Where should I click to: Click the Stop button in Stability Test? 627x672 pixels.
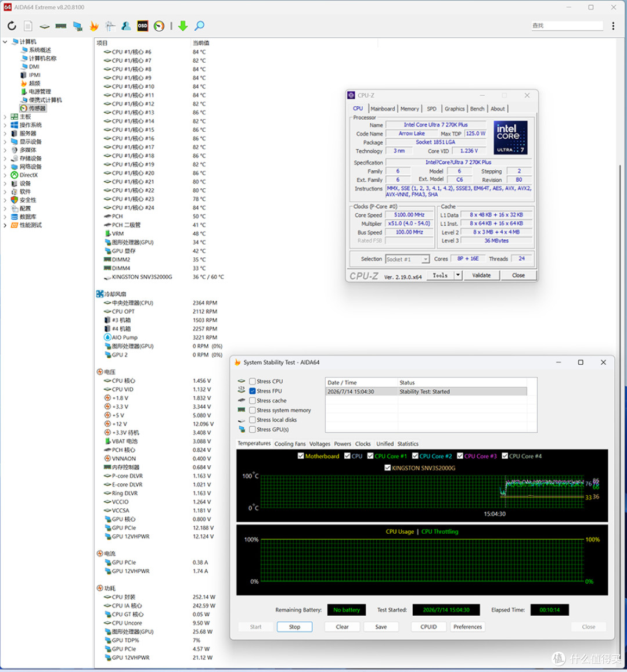[295, 627]
